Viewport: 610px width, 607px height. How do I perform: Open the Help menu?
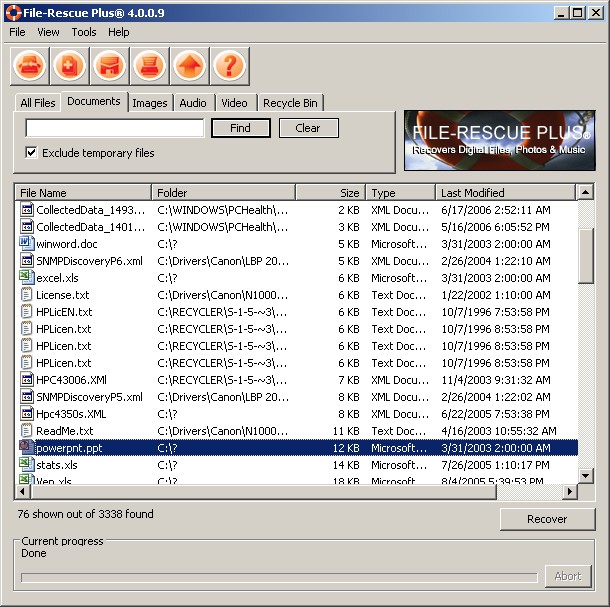(119, 32)
